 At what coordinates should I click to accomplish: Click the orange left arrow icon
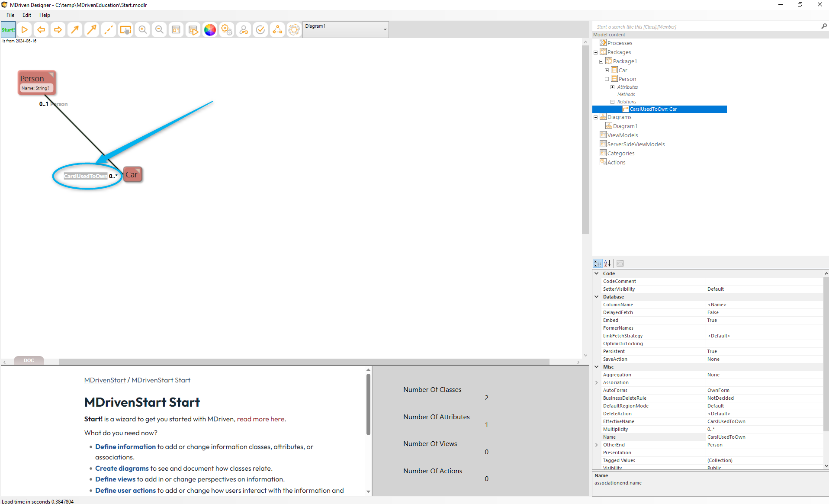coord(41,30)
